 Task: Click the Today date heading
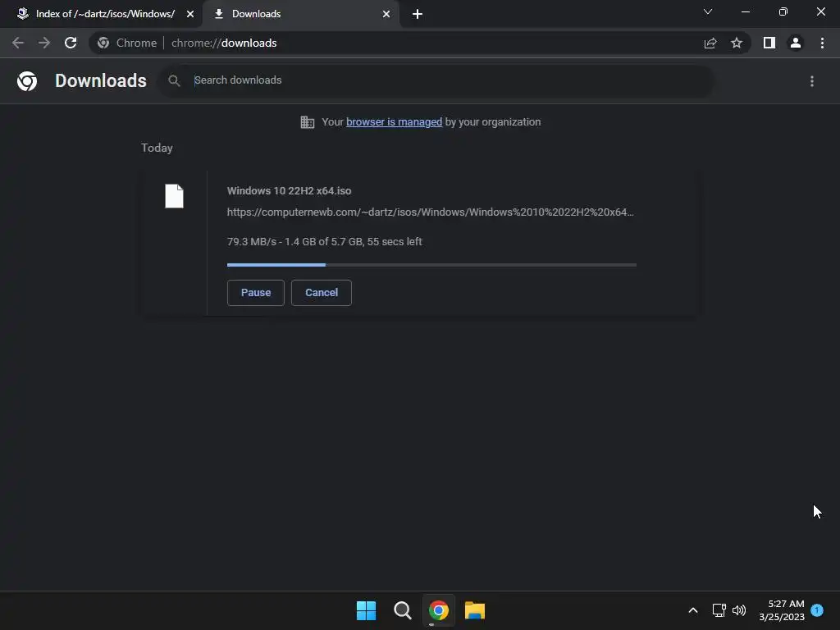(157, 148)
